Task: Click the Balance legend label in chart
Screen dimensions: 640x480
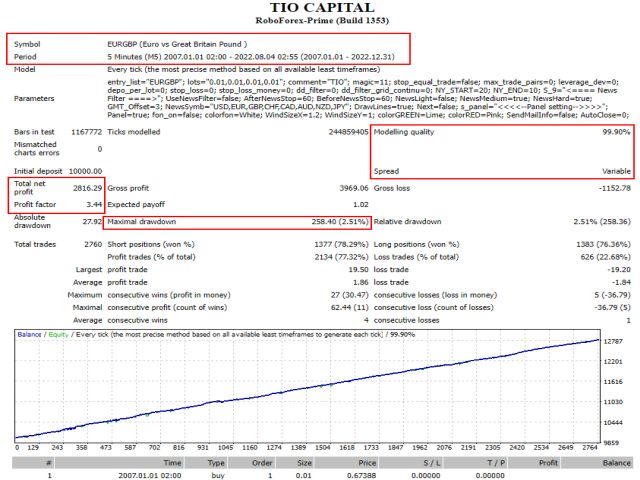Action: (x=29, y=335)
